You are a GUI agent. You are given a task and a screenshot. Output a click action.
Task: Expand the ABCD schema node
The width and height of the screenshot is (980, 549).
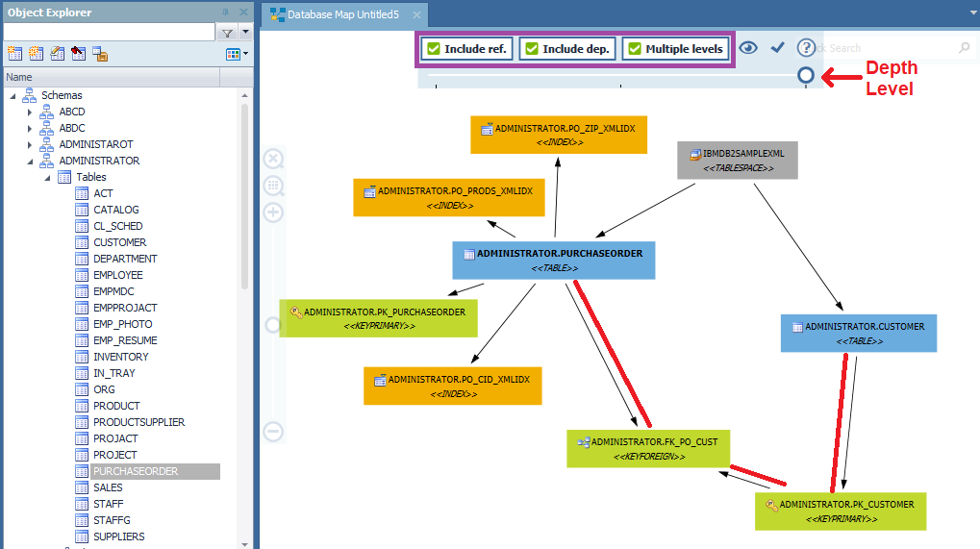tap(30, 112)
